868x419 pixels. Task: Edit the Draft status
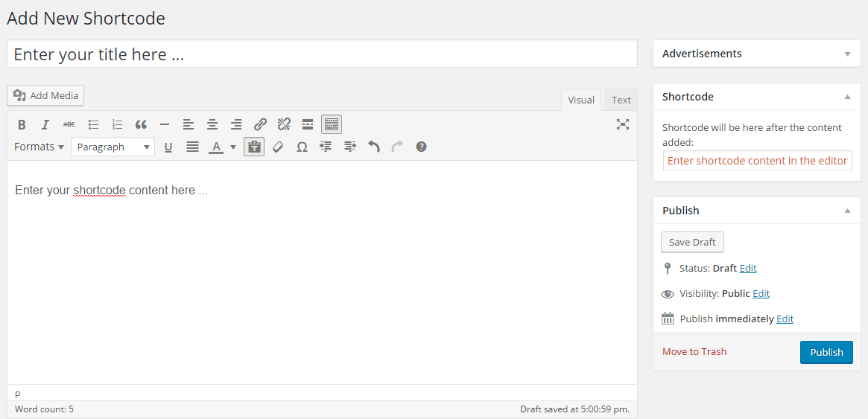point(748,268)
